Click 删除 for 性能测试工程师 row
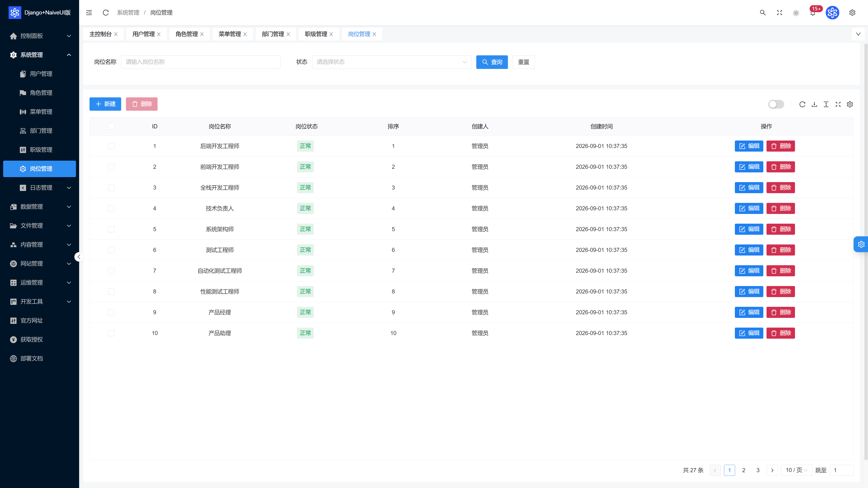 (780, 292)
